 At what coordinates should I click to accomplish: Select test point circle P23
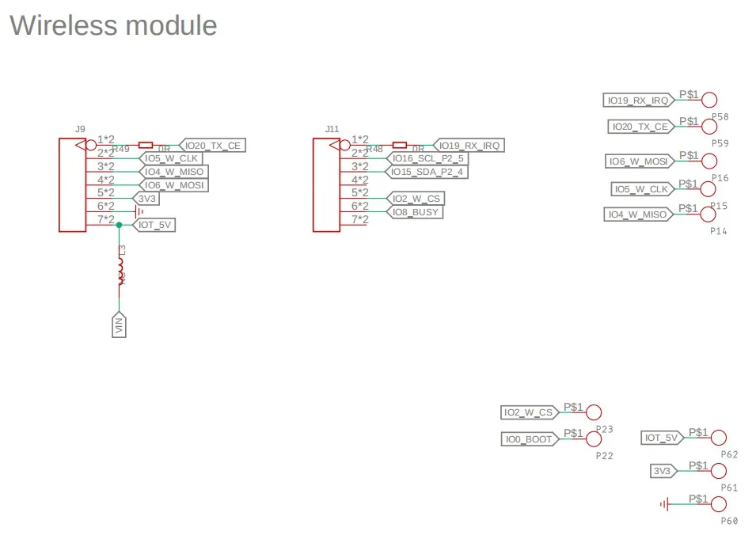point(594,412)
